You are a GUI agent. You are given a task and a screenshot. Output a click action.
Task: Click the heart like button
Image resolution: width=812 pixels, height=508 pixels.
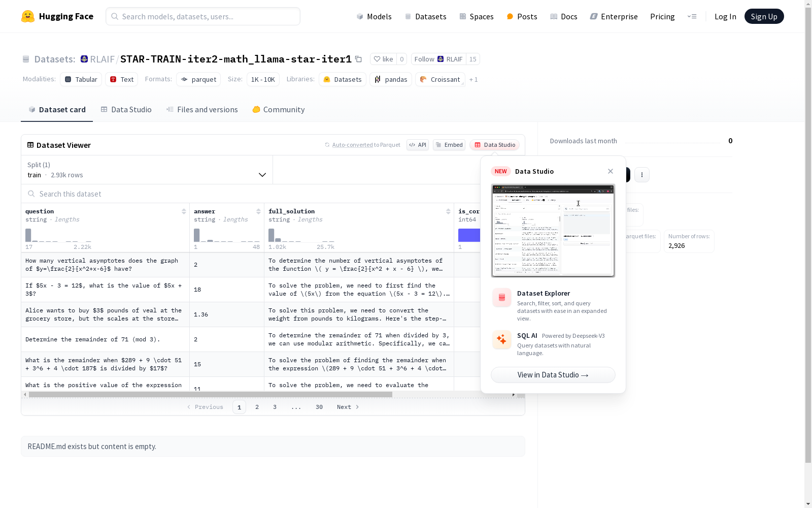(383, 59)
